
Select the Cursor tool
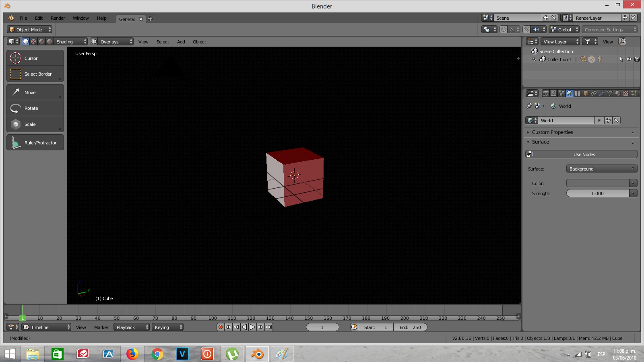coord(35,58)
